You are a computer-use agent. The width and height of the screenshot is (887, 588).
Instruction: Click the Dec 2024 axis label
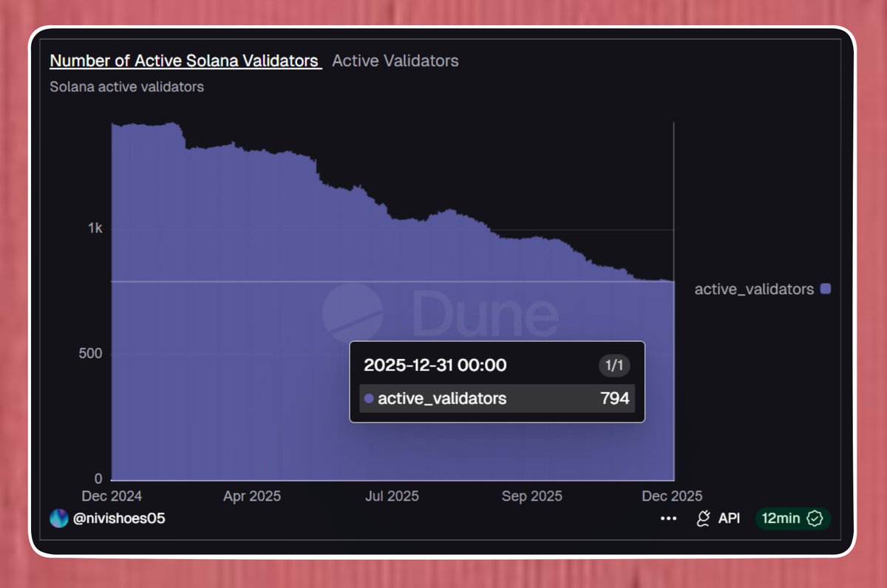tap(112, 496)
